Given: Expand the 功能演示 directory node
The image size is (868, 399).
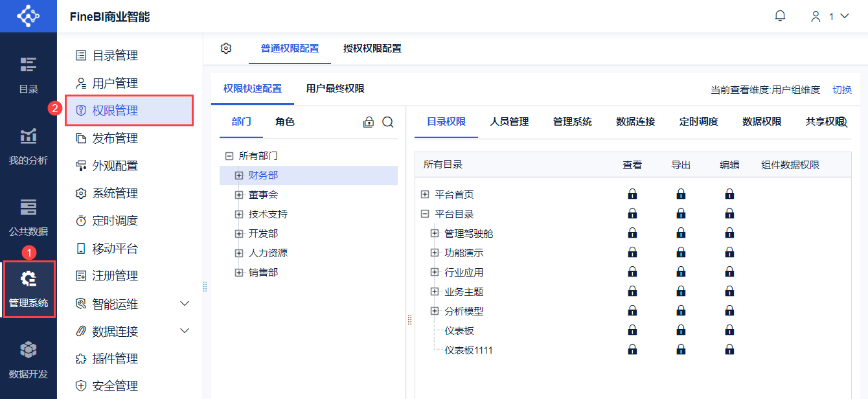Looking at the screenshot, I should click(435, 253).
